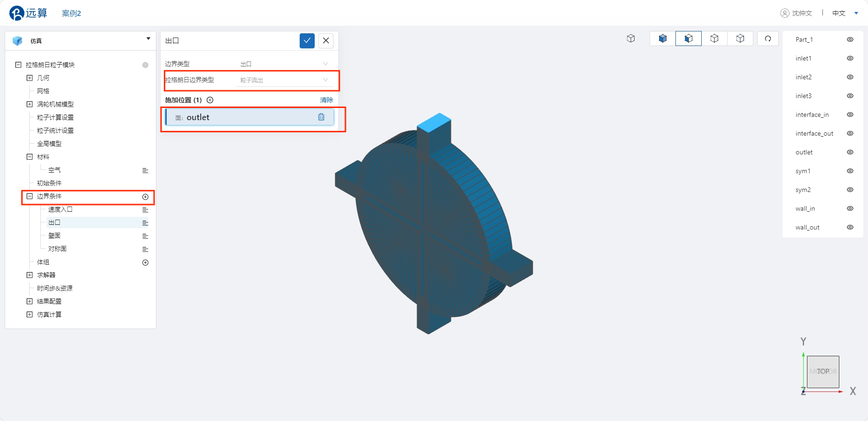Open 全局模型 in the tree
The image size is (868, 421).
[x=49, y=144]
